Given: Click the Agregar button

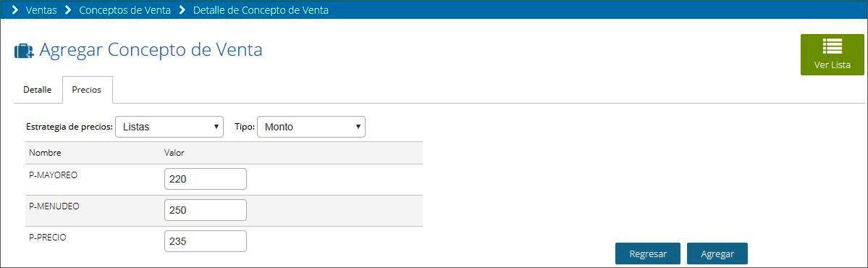Looking at the screenshot, I should (x=717, y=254).
